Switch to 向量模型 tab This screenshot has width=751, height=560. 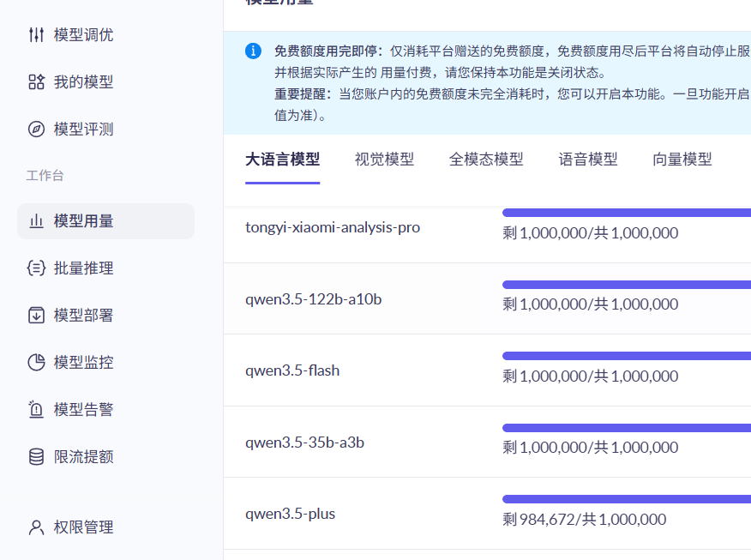pos(682,159)
